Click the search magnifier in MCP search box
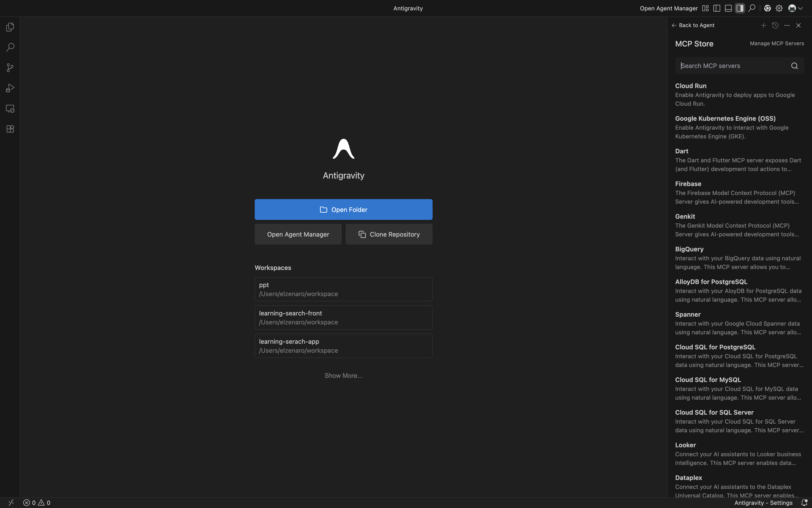812x508 pixels. [x=795, y=66]
